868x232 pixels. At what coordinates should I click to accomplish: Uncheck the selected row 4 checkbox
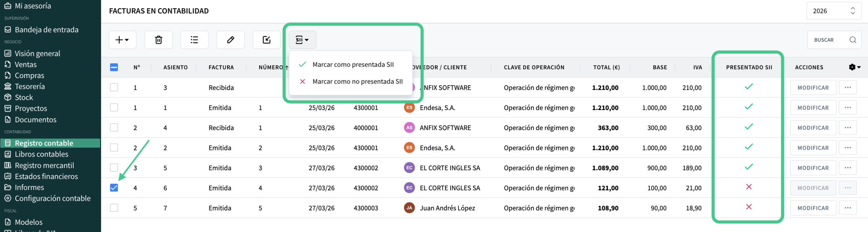114,188
